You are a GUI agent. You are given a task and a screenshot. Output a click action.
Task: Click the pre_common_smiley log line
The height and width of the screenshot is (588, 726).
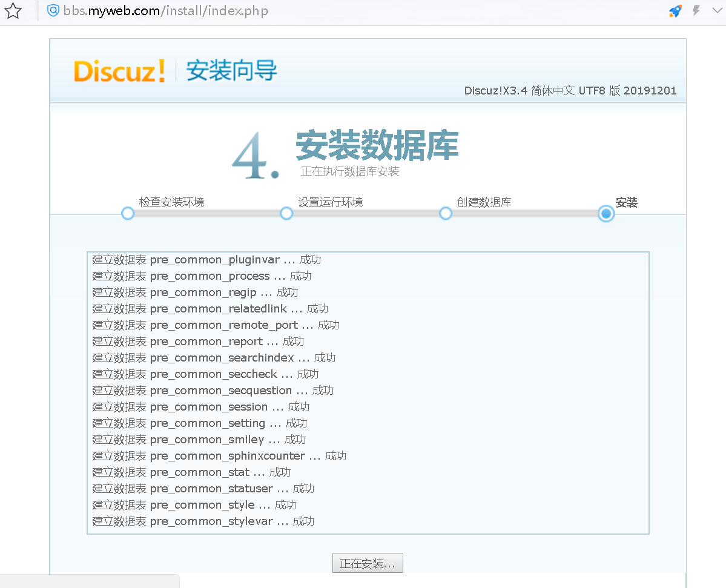click(199, 440)
